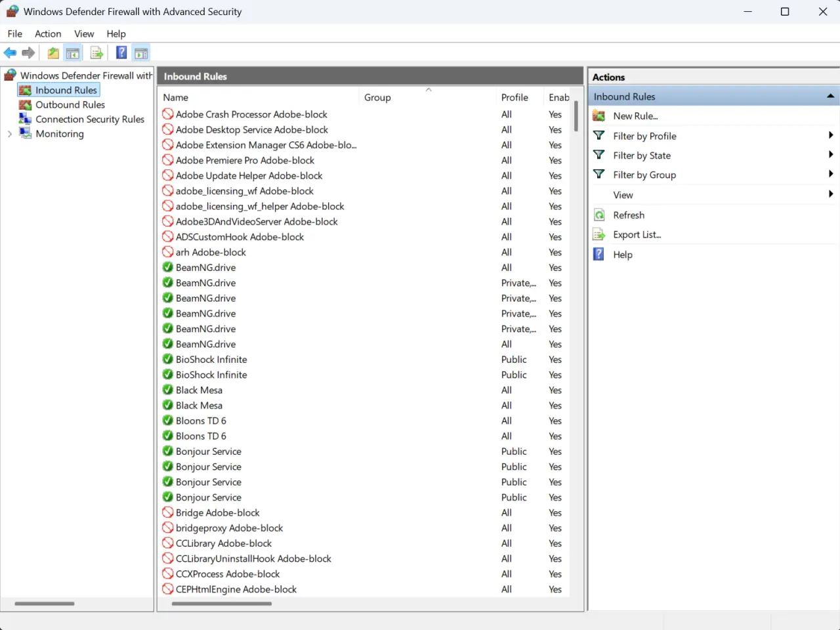
Task: Select Outbound Rules in the tree
Action: click(x=70, y=105)
